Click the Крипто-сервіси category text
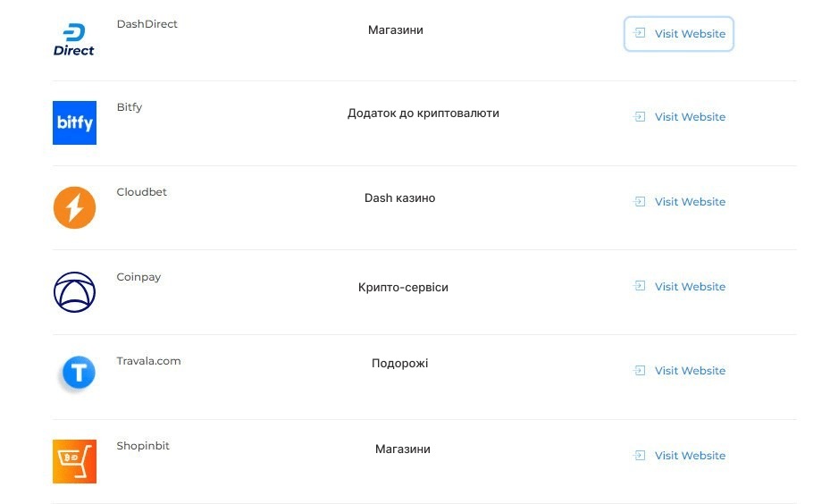The width and height of the screenshot is (813, 504). (403, 287)
